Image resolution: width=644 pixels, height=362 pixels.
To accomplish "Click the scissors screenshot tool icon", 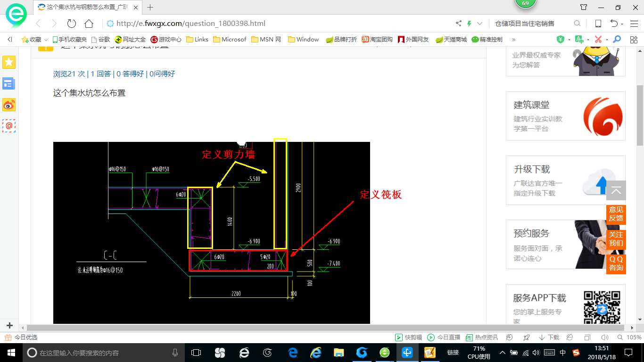I will [x=598, y=40].
